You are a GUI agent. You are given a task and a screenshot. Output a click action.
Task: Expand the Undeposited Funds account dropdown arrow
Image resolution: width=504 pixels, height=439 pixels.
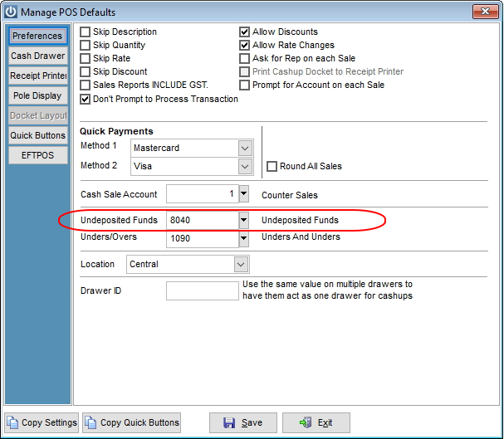click(x=243, y=220)
